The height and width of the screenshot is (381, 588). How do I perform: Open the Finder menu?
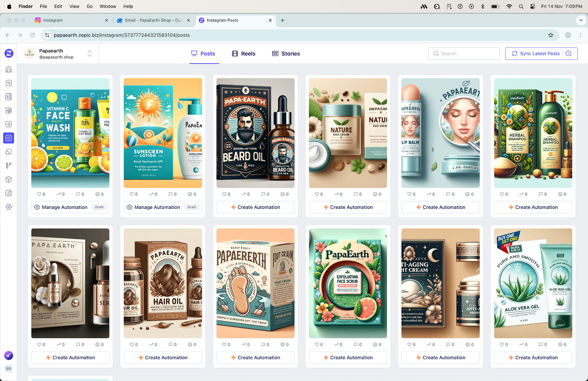click(x=26, y=6)
